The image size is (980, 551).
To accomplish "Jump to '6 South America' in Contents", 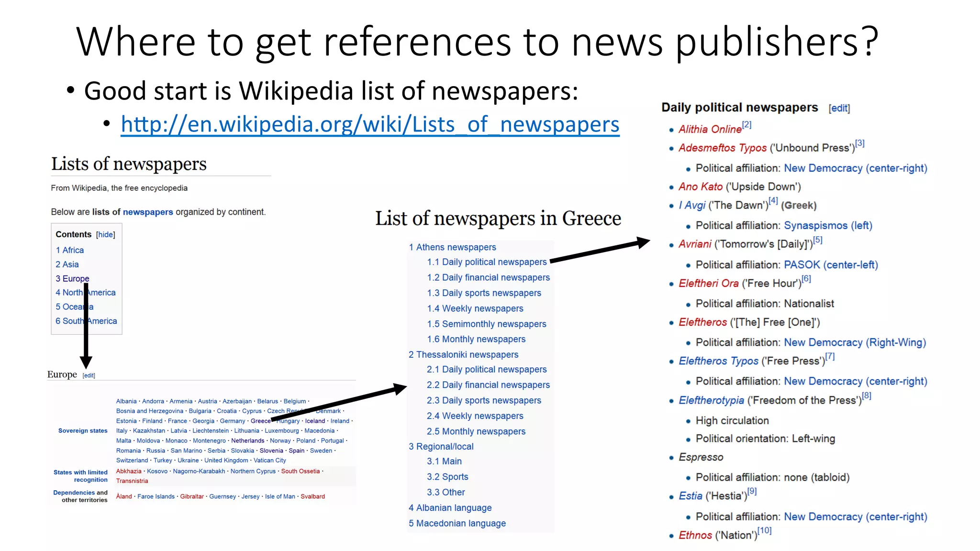I will [x=86, y=321].
